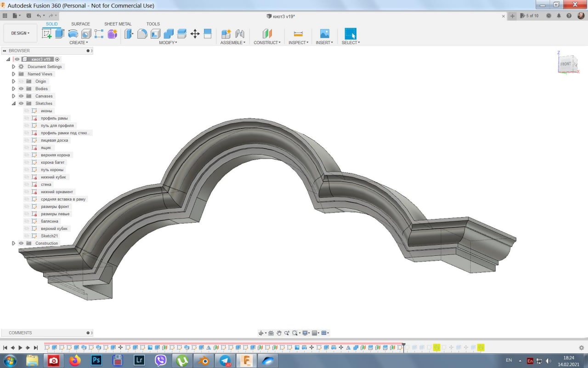Open the job status clock icon

548,16
